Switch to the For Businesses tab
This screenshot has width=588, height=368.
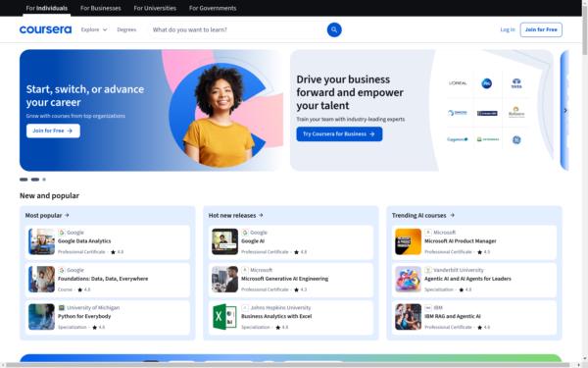click(x=101, y=8)
